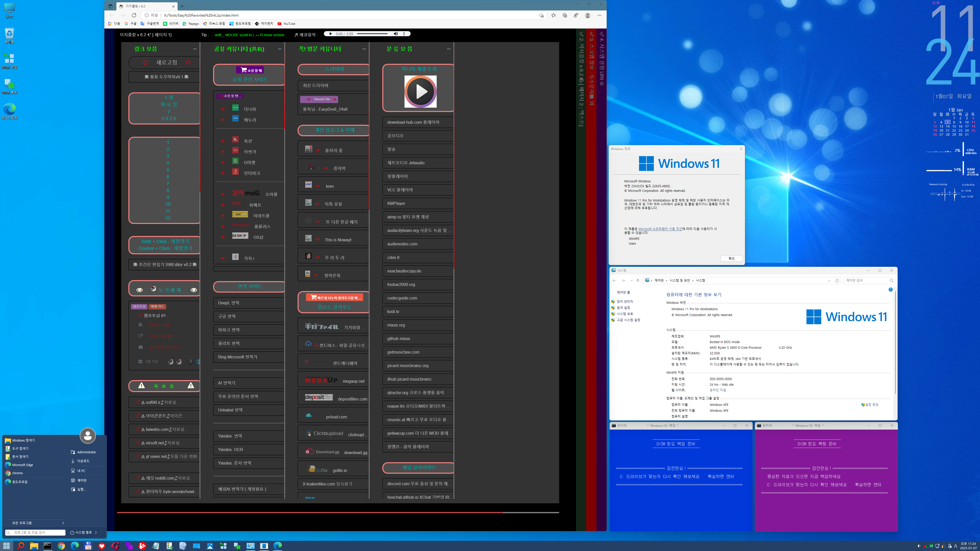Open 시스템 window address history dropdown
This screenshot has height=551, width=980.
point(829,281)
